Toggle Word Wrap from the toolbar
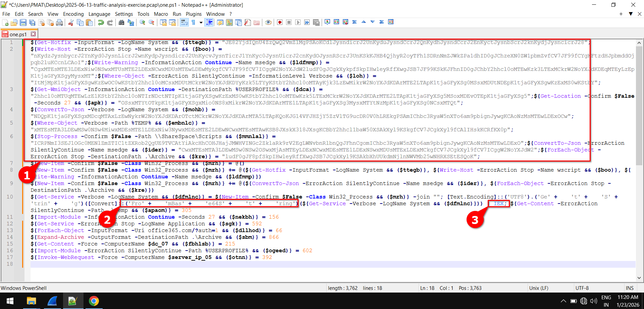 184,22
